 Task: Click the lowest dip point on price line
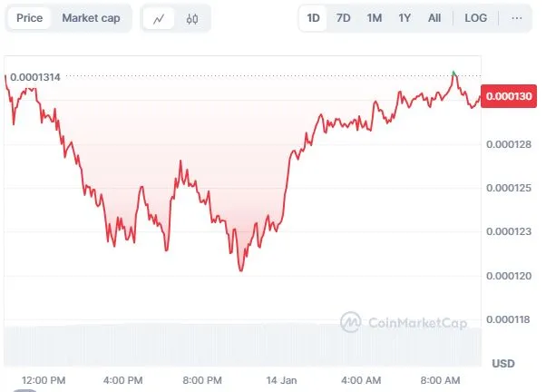(x=241, y=269)
